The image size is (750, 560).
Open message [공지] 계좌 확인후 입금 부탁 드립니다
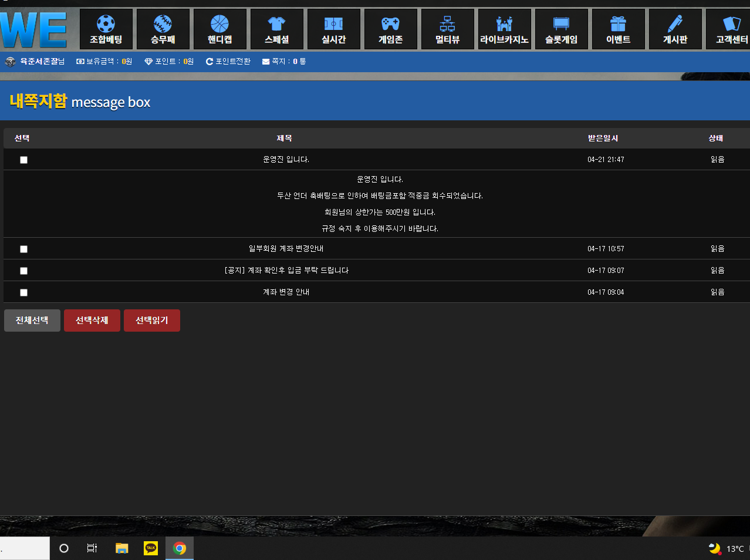pos(286,271)
